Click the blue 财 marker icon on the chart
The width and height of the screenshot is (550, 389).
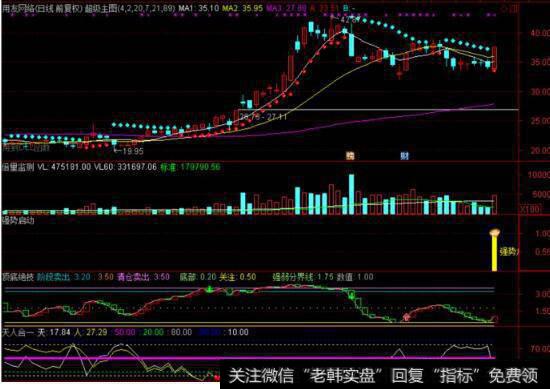tap(405, 155)
